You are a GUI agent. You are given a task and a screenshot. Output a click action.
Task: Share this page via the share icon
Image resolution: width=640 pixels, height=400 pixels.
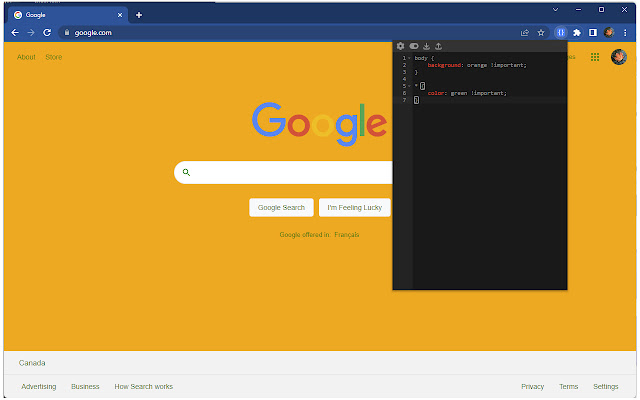pyautogui.click(x=525, y=33)
